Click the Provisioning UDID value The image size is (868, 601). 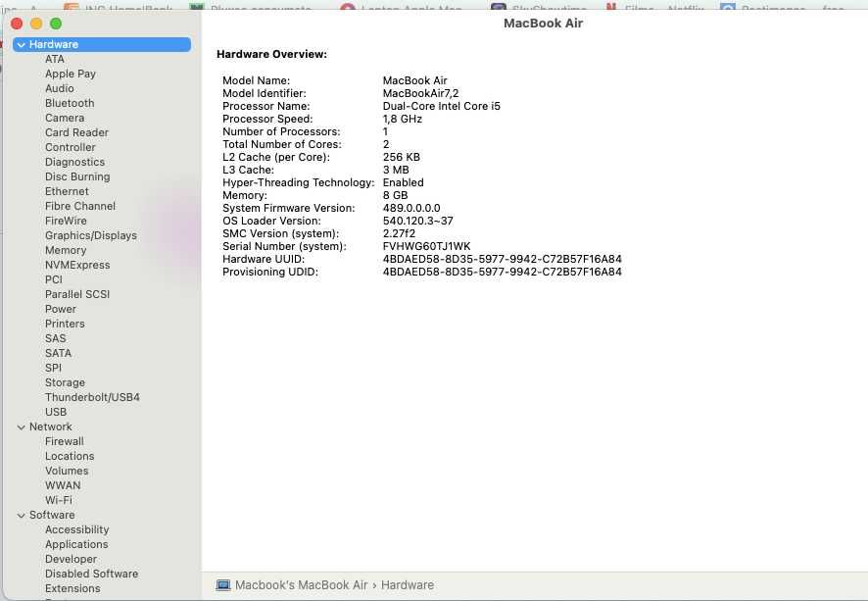[x=503, y=272]
